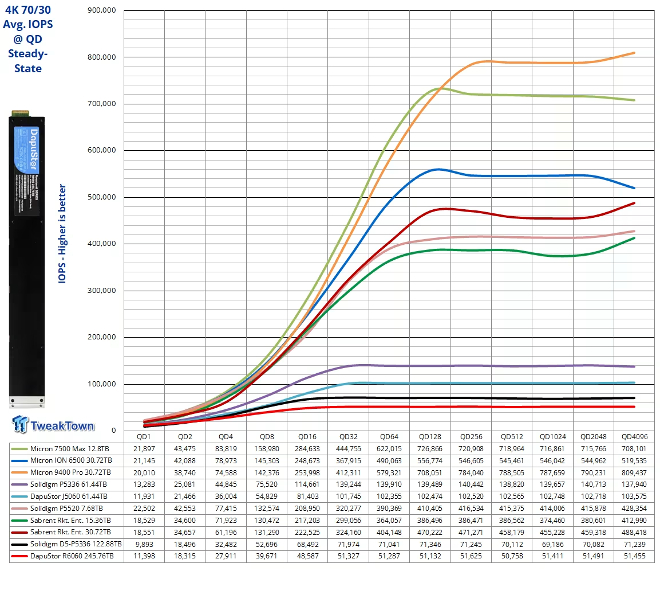The height and width of the screenshot is (606, 660).
Task: Select the DapuStor R6060 red legend line
Action: click(19, 556)
